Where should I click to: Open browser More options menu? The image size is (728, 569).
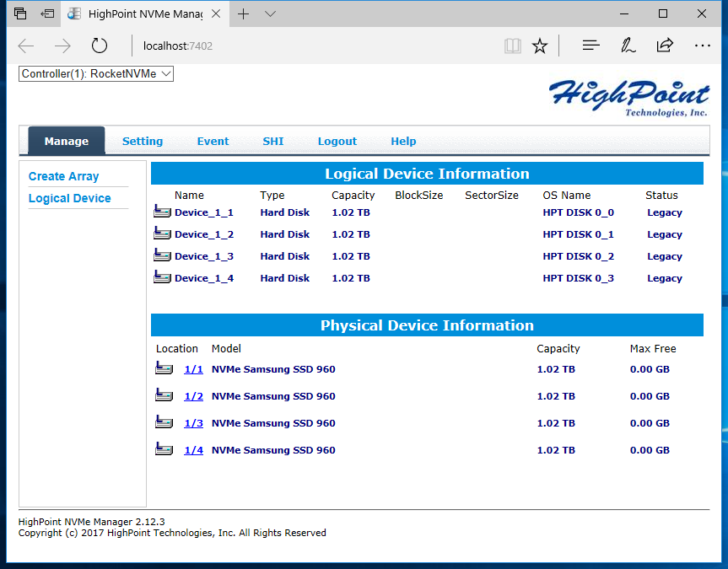pos(703,46)
